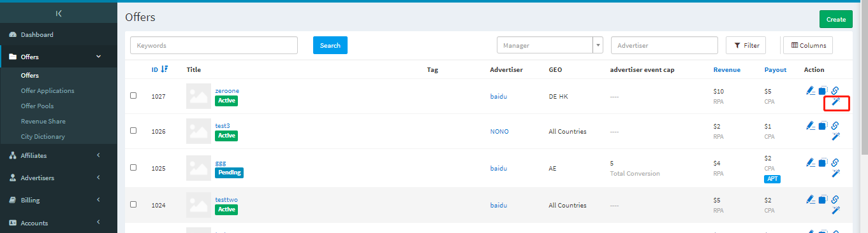Image resolution: width=868 pixels, height=233 pixels.
Task: Edit offer testtwo with pencil icon
Action: (x=811, y=199)
